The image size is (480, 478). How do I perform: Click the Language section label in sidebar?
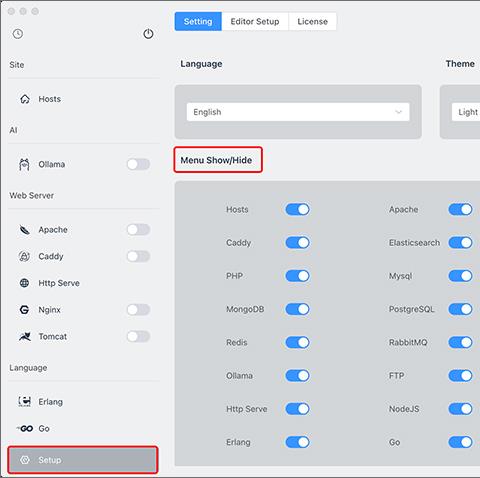tap(28, 368)
